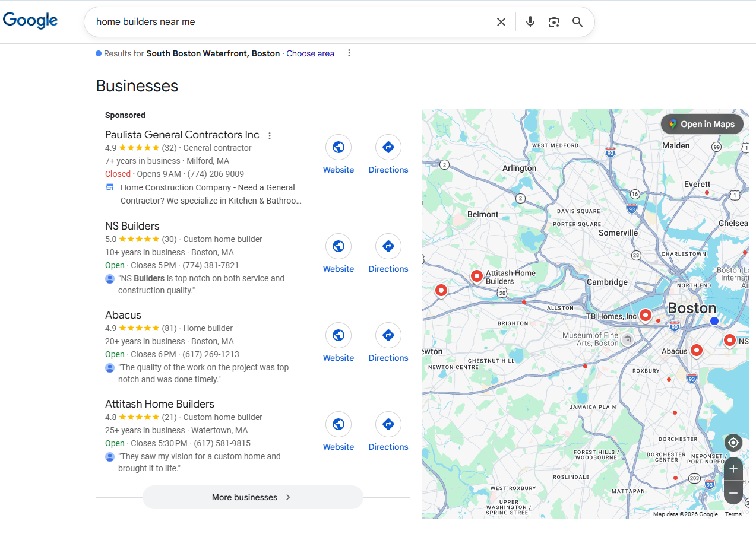Screen dimensions: 756x534
Task: Get Directions to Abacus
Action: [x=388, y=335]
